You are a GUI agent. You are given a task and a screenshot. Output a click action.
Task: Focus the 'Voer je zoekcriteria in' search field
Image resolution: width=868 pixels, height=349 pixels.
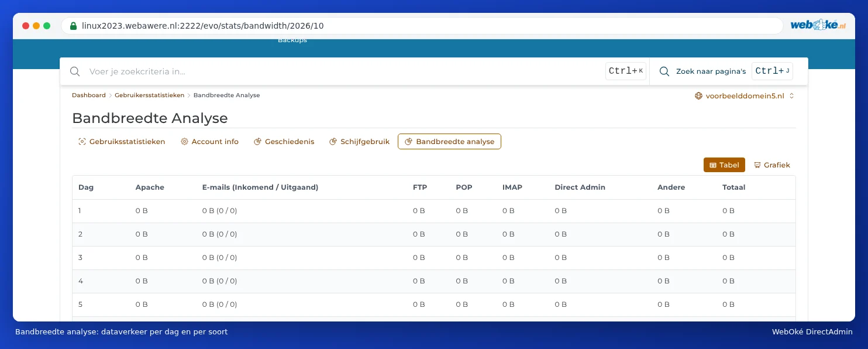(x=345, y=71)
